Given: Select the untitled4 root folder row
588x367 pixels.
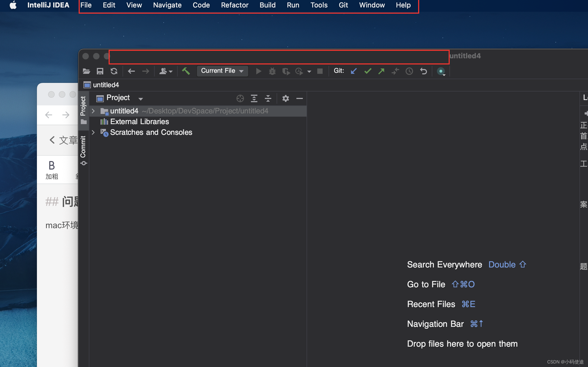Looking at the screenshot, I should [198, 111].
